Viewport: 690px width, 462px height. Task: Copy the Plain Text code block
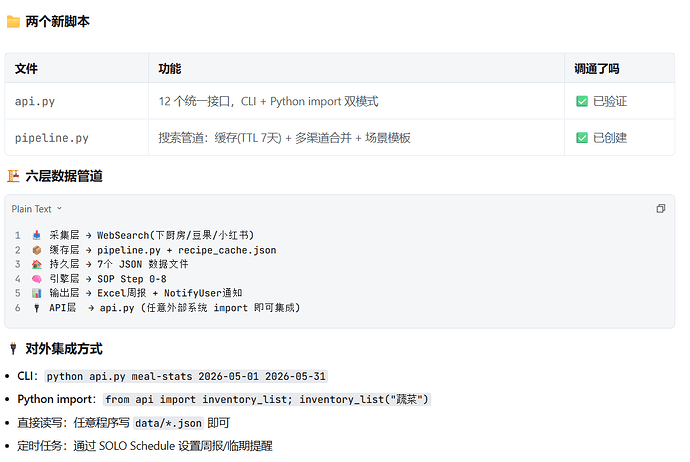(x=661, y=209)
